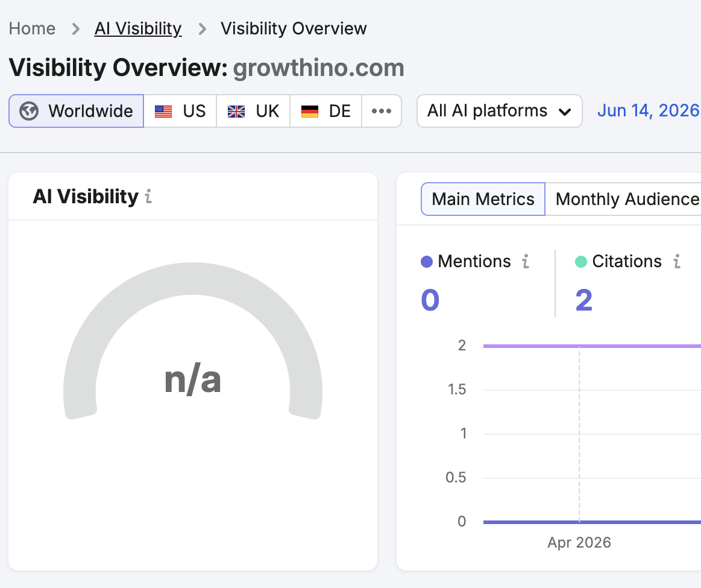Click the Citations green legend dot
The height and width of the screenshot is (588, 701).
coord(580,262)
